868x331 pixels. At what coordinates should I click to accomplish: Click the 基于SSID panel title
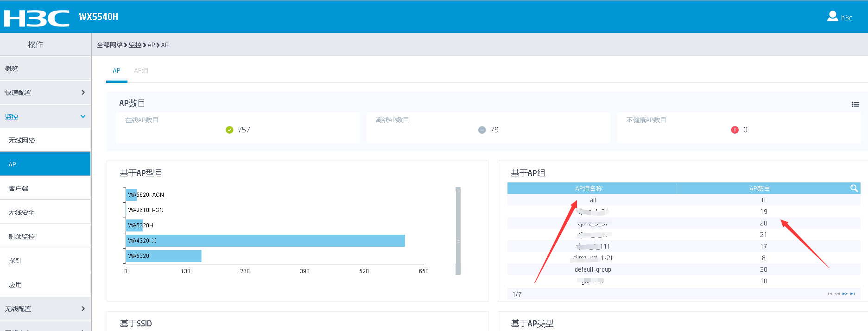(136, 323)
